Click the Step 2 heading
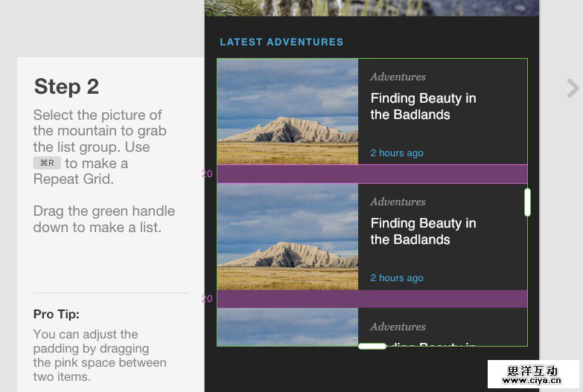 (66, 86)
